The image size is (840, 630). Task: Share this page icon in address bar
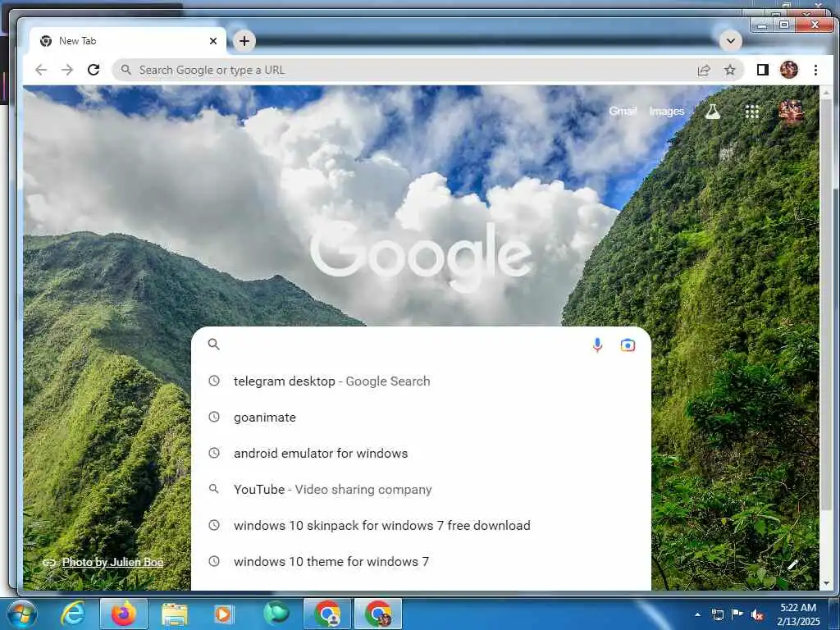pyautogui.click(x=704, y=71)
